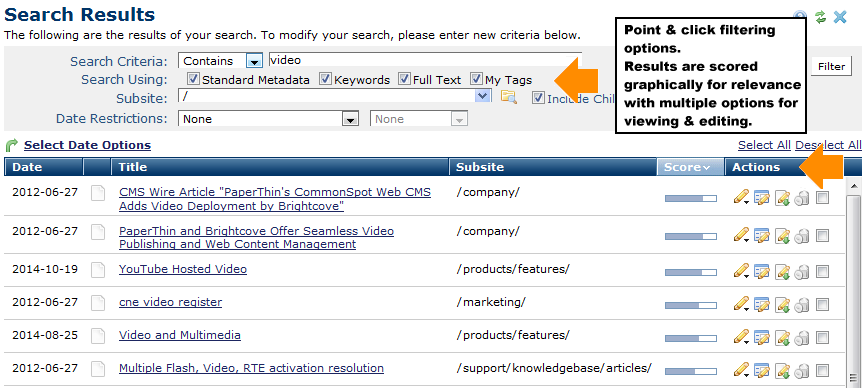The width and height of the screenshot is (867, 388).
Task: Click the Title column header
Action: pyautogui.click(x=280, y=167)
